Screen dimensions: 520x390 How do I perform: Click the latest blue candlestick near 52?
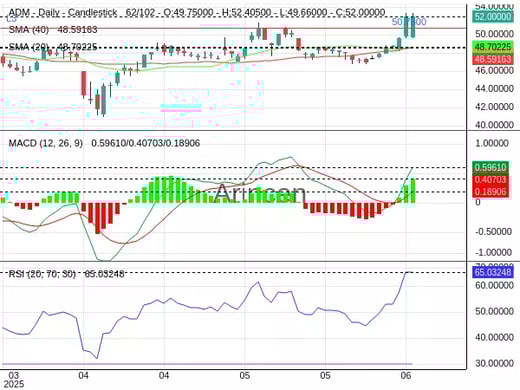[413, 27]
